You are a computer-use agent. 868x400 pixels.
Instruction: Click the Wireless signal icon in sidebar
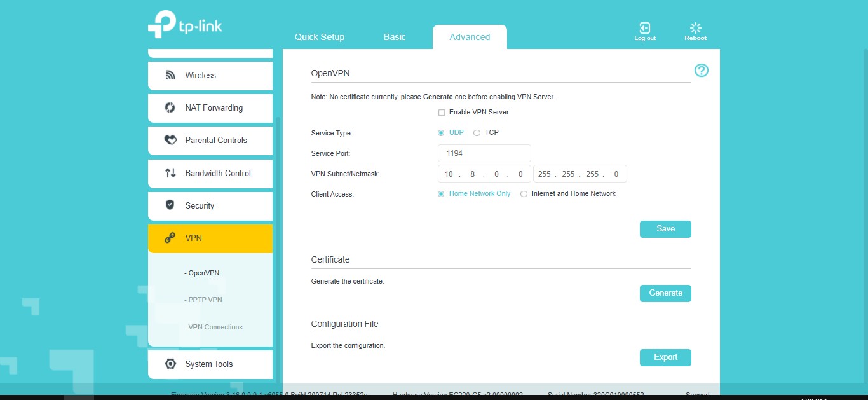tap(170, 75)
